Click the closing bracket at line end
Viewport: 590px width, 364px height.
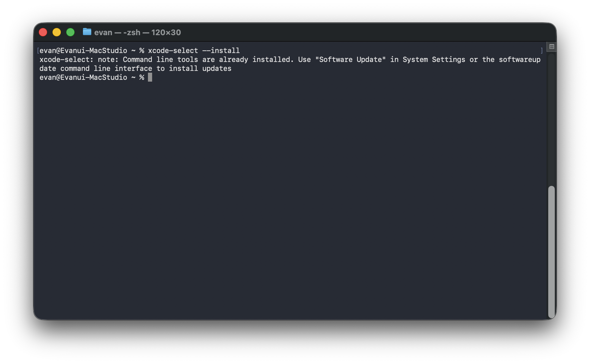coord(542,50)
